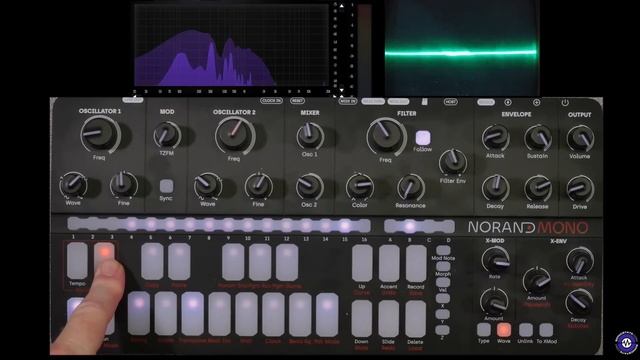Toggle the Unlink button
640x360 pixels.
pyautogui.click(x=526, y=330)
